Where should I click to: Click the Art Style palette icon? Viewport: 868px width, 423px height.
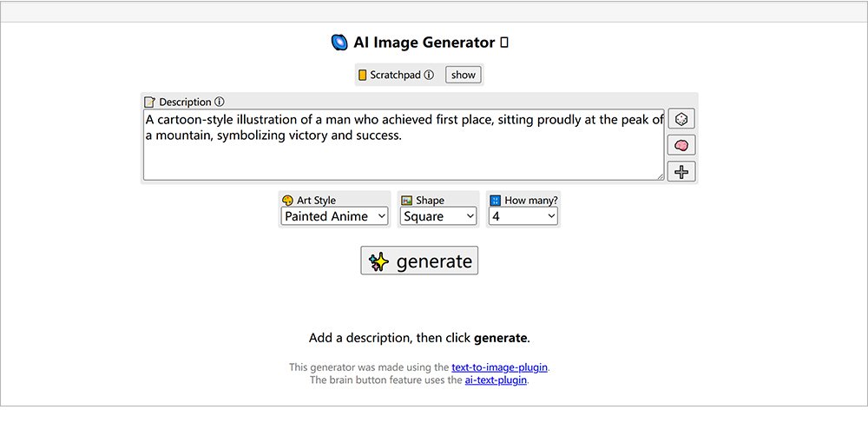287,200
